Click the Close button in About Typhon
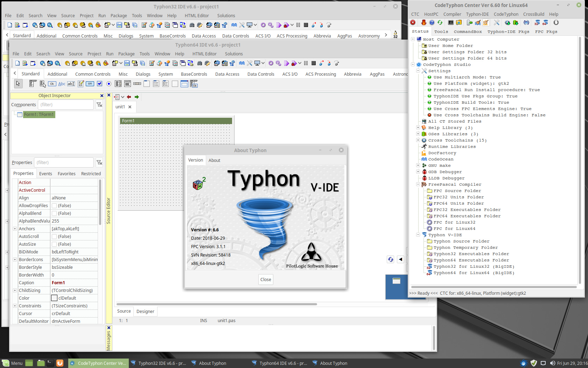The height and width of the screenshot is (368, 588). [x=266, y=279]
